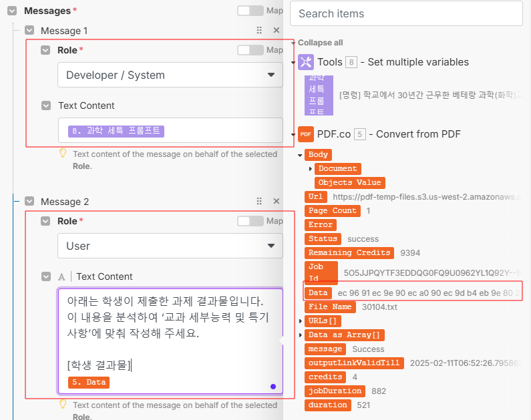
Task: Collapse Text Content in Message 1
Action: [x=46, y=106]
